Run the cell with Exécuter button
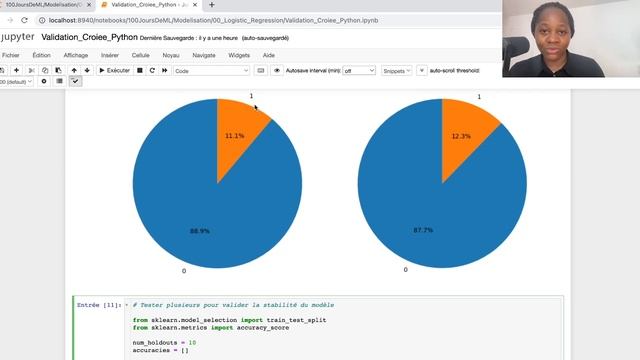 coord(115,71)
